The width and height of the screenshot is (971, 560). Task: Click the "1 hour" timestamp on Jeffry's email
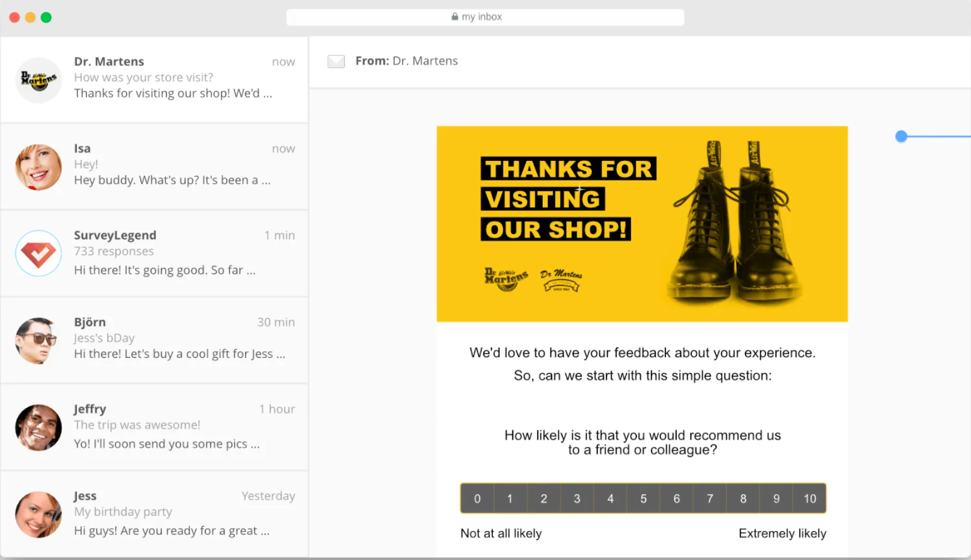click(277, 409)
